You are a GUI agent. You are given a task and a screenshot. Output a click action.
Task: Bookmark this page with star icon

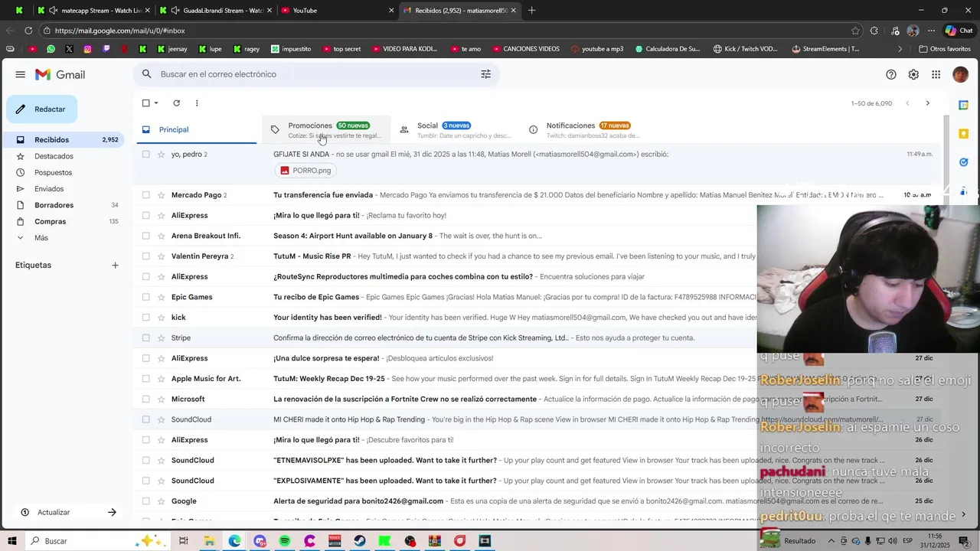855,31
